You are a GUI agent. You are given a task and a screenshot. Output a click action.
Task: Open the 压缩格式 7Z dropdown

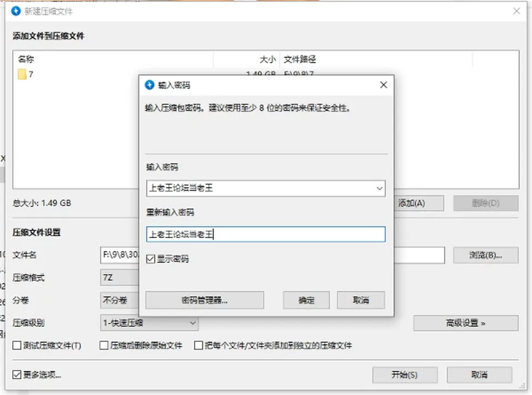pyautogui.click(x=120, y=278)
